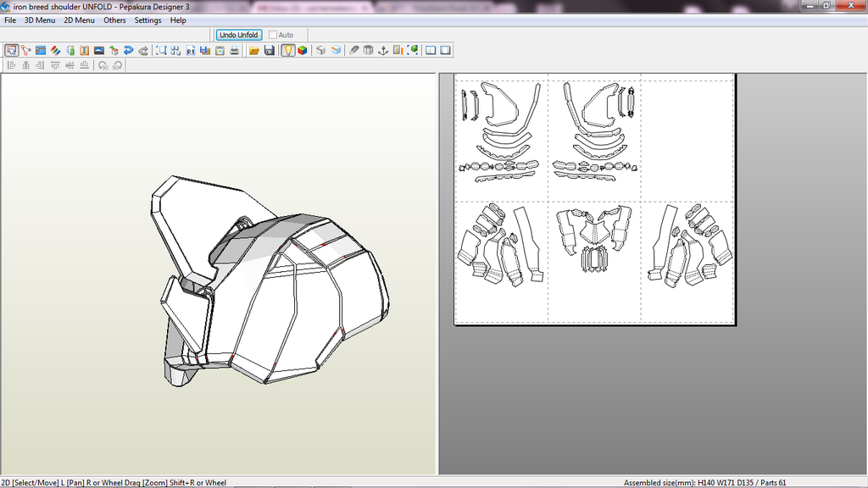Expand the Others menu
Screen dimensions: 868x488
[x=114, y=20]
